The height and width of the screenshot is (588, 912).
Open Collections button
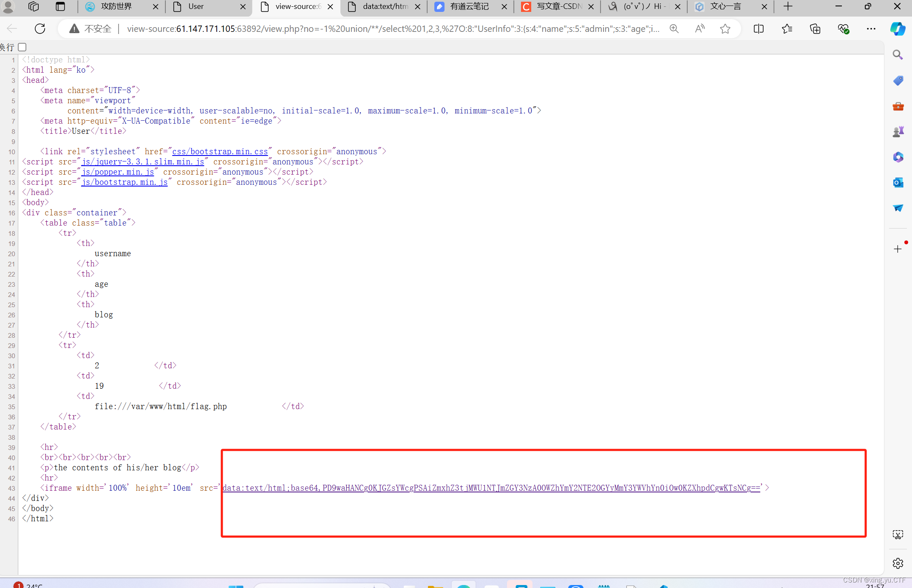point(815,28)
